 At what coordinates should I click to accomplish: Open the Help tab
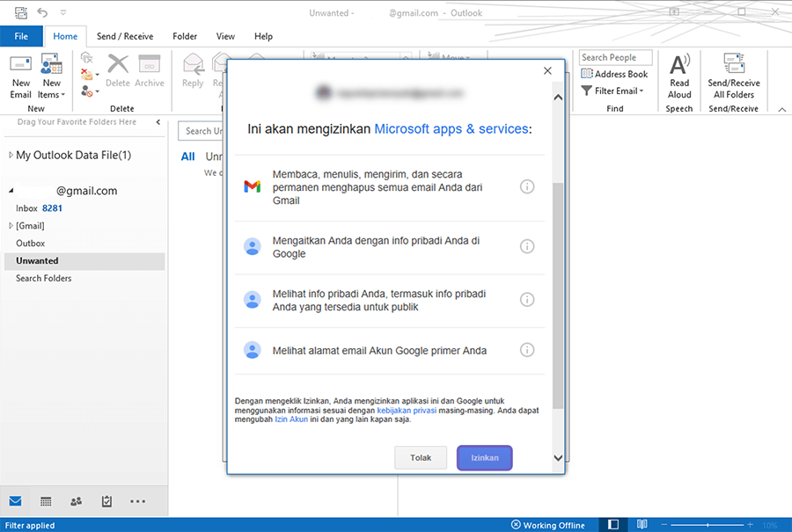[x=263, y=36]
